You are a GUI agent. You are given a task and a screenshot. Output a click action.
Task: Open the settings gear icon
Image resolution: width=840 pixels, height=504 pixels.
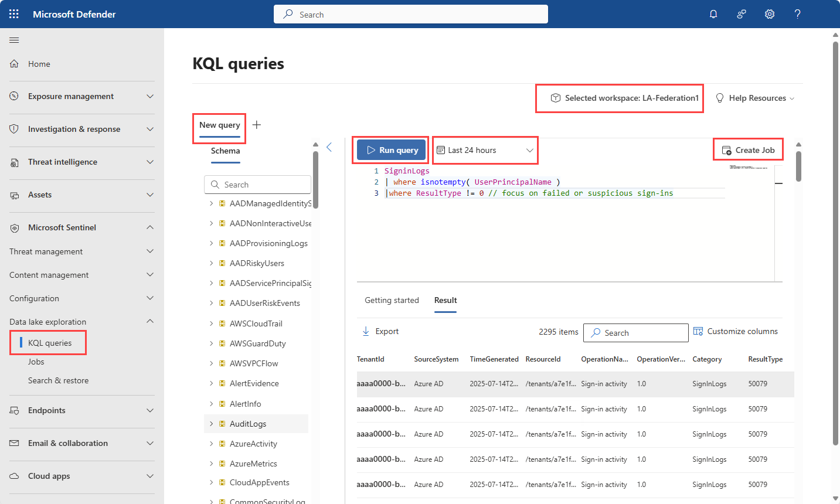click(770, 14)
